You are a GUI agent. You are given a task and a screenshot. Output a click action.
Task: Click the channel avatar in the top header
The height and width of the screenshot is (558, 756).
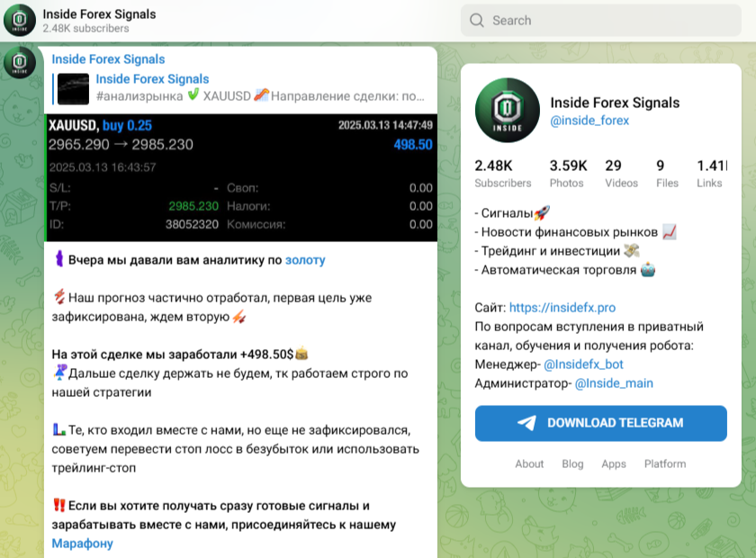point(20,21)
